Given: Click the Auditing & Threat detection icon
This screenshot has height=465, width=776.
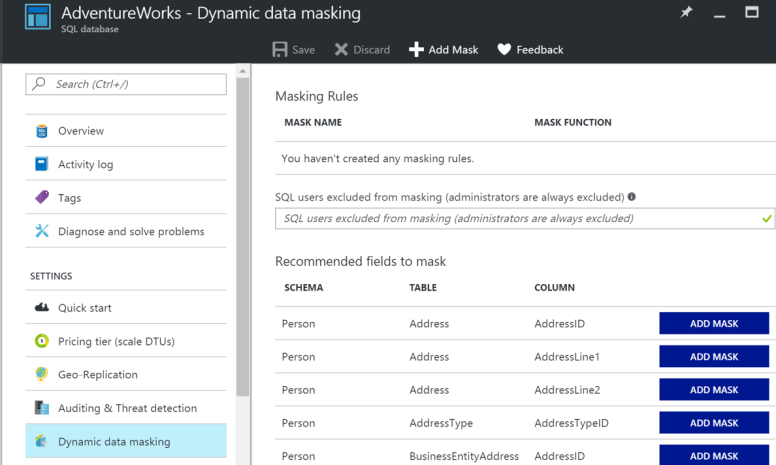Looking at the screenshot, I should coord(42,408).
